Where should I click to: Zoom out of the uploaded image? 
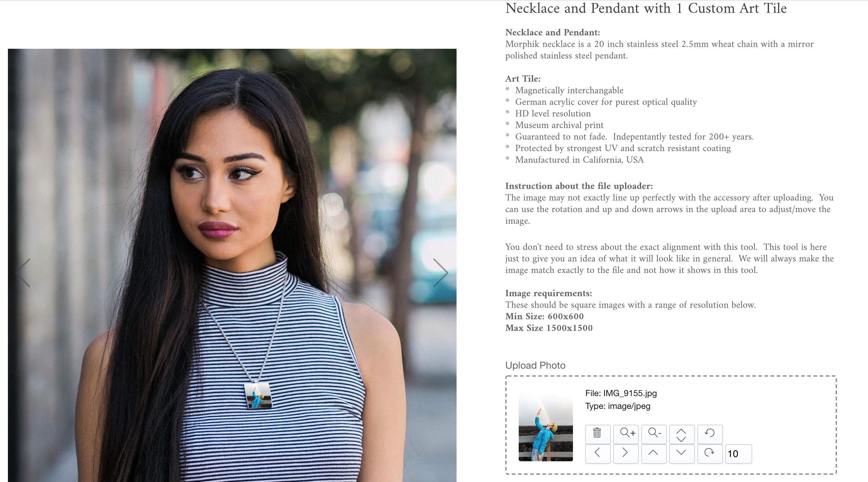pos(654,434)
